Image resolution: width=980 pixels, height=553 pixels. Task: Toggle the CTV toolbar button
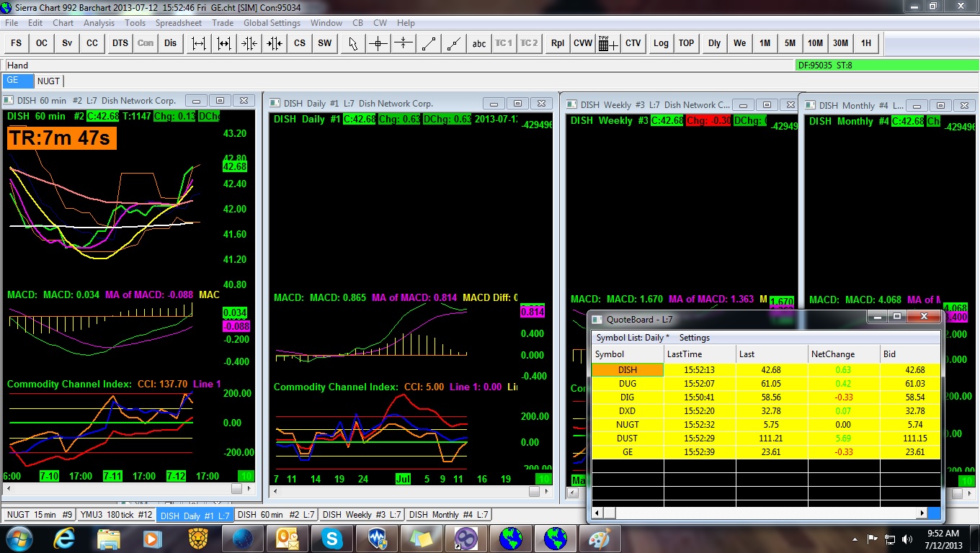coord(633,43)
